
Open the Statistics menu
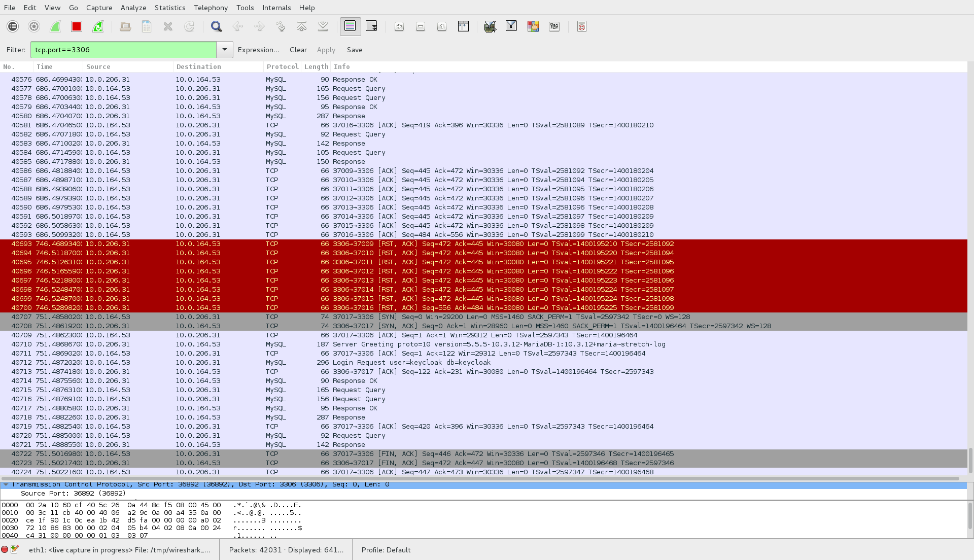(170, 8)
